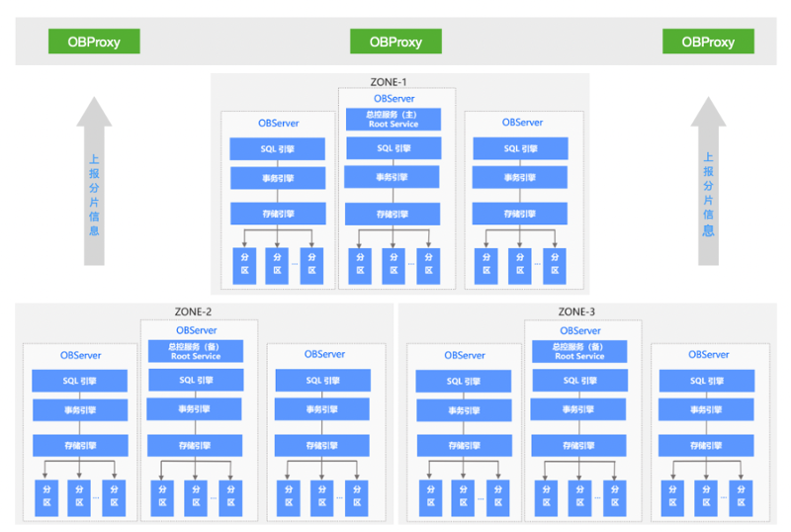Click the left upward arrow labeled 上报分片信息

pyautogui.click(x=94, y=181)
